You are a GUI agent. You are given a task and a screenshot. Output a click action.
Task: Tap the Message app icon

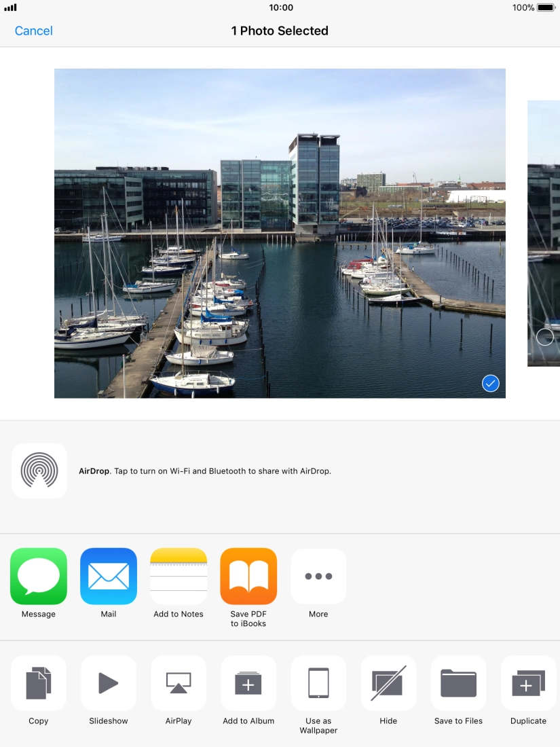point(39,577)
